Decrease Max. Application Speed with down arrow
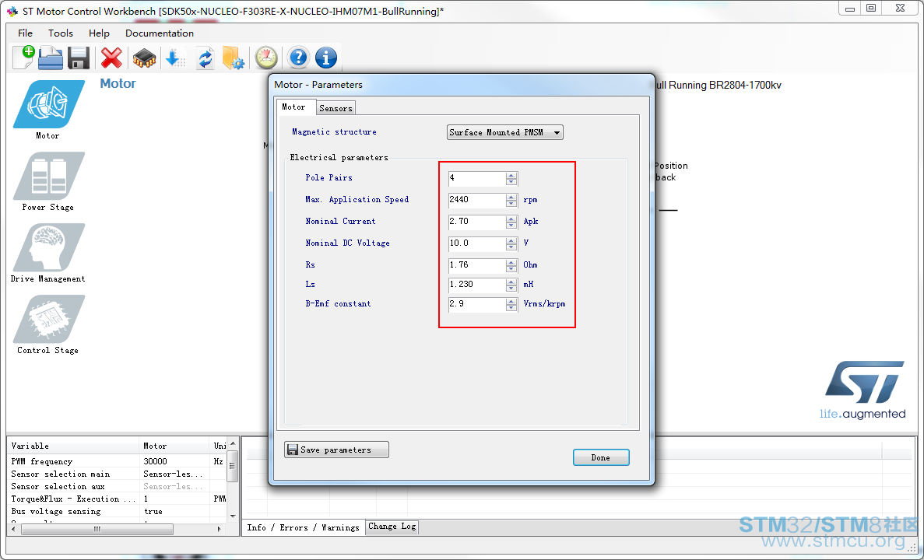924x560 pixels. (511, 204)
